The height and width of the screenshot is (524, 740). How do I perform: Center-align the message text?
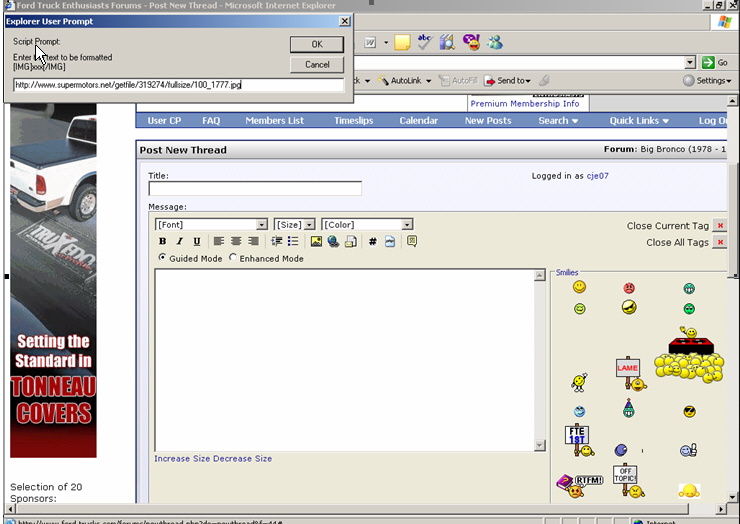tap(236, 241)
